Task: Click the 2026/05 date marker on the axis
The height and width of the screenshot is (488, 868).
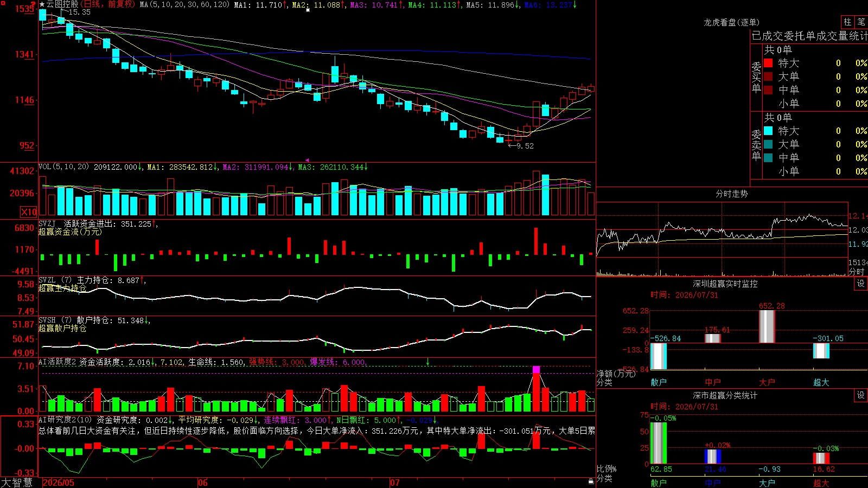Action: pyautogui.click(x=59, y=483)
